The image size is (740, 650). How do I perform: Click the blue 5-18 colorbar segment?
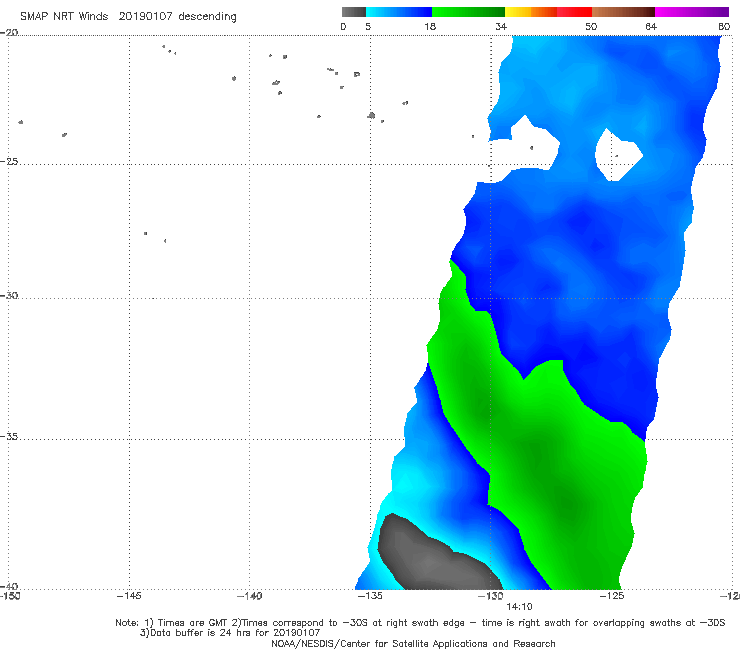pyautogui.click(x=399, y=12)
